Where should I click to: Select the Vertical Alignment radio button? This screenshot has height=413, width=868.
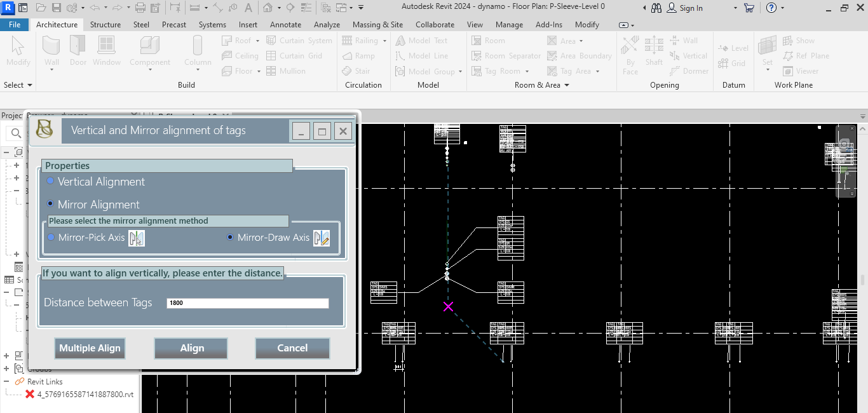(x=51, y=181)
